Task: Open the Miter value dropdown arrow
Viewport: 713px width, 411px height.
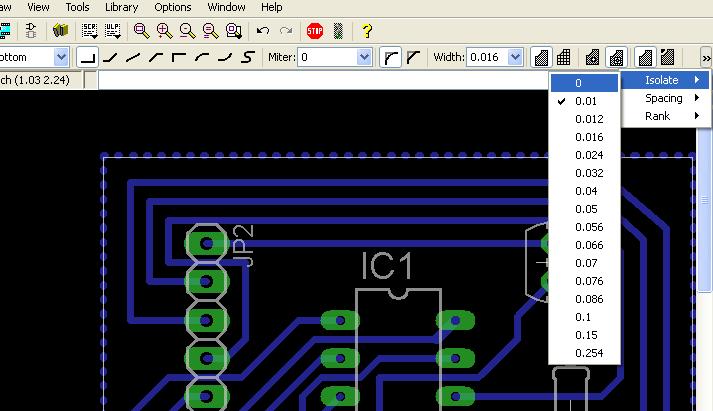Action: [x=364, y=57]
